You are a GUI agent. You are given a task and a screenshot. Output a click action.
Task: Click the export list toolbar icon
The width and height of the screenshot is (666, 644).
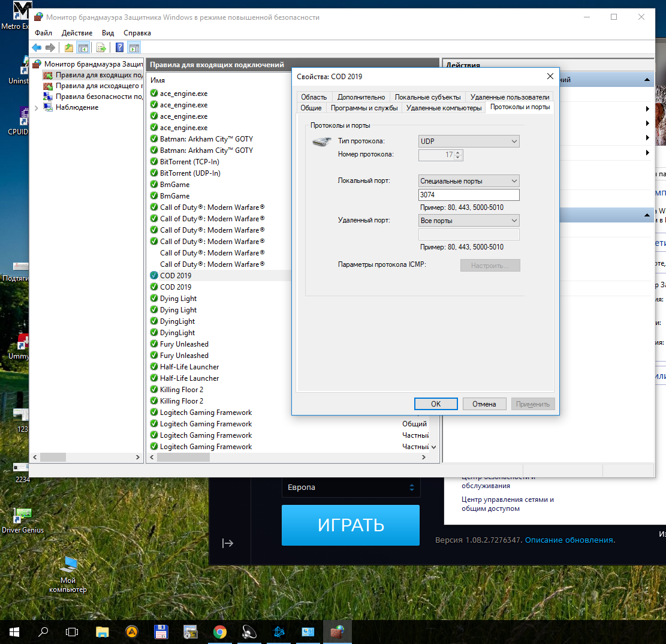coord(101,47)
